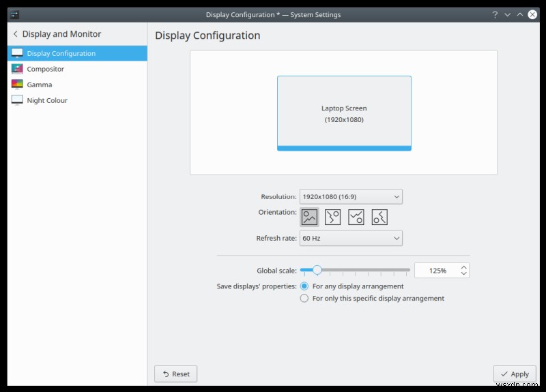Click the second orientation icon

(x=332, y=217)
